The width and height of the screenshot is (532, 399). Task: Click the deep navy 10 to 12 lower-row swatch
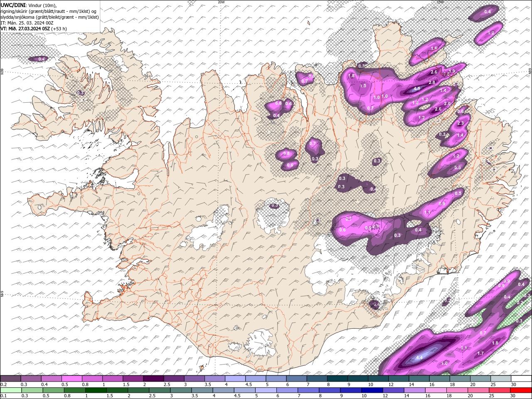(x=371, y=390)
